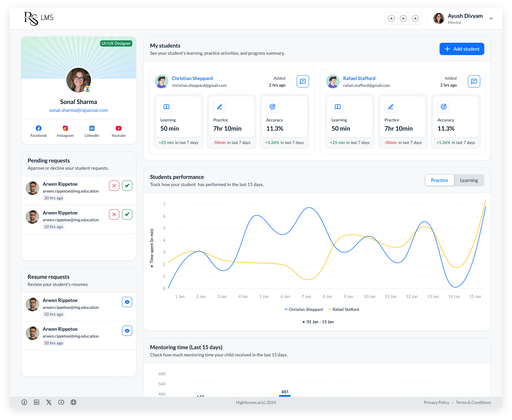Expand the Ayush Divyam profile dropdown
The width and height of the screenshot is (512, 420).
pos(491,18)
